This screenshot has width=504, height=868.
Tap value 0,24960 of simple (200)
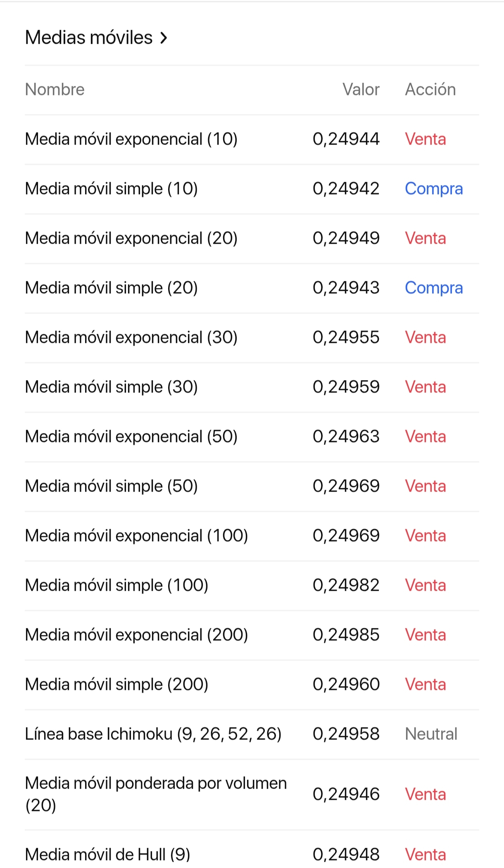point(346,685)
